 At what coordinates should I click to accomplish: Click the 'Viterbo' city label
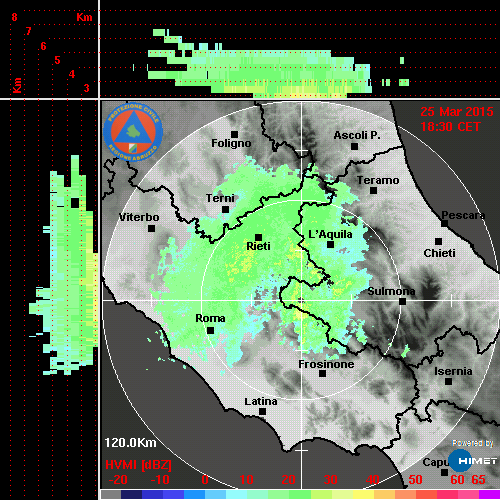click(139, 217)
